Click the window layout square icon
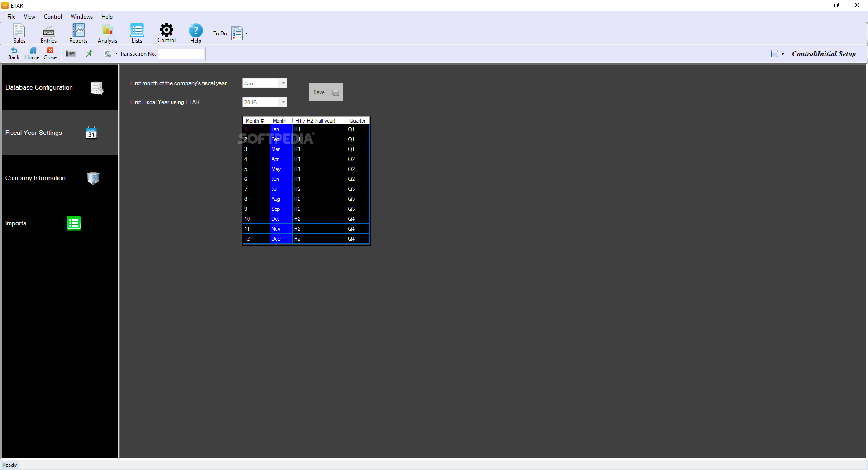This screenshot has height=470, width=868. (x=774, y=54)
